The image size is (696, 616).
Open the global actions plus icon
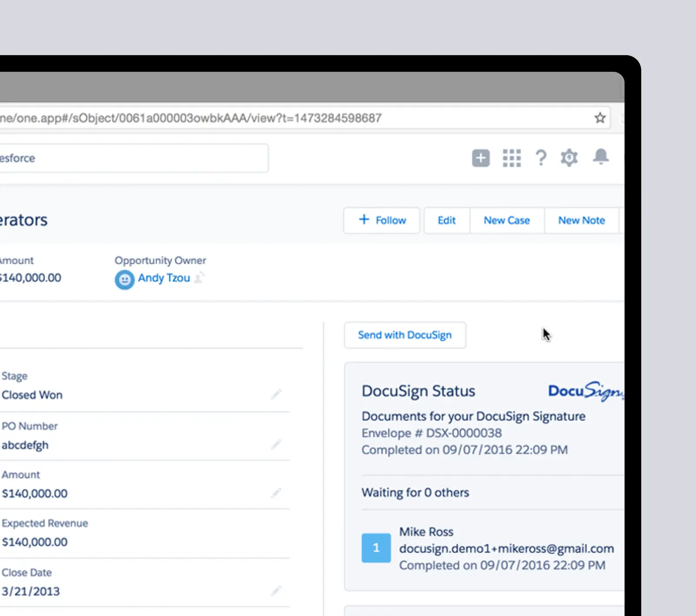pos(481,158)
